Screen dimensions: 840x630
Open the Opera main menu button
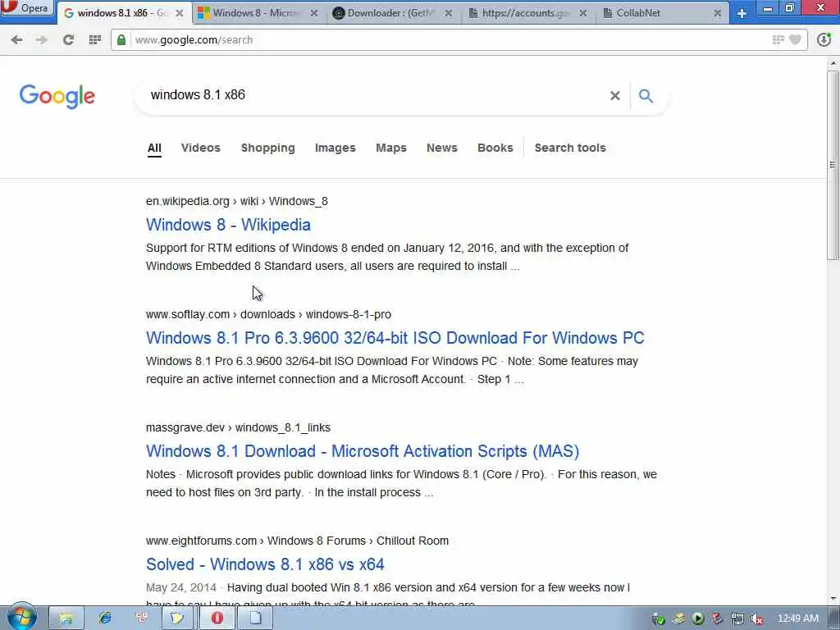click(27, 8)
